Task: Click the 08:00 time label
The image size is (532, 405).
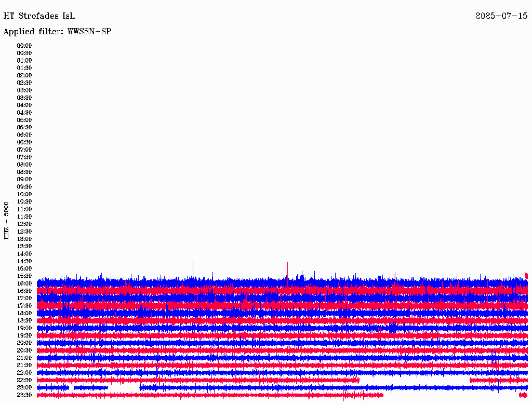Action: click(x=24, y=165)
